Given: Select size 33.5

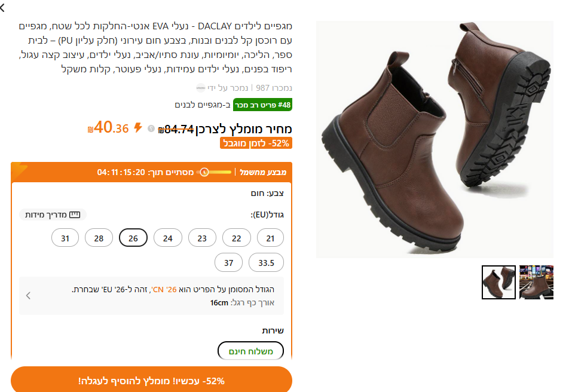Looking at the screenshot, I should click(x=266, y=262).
